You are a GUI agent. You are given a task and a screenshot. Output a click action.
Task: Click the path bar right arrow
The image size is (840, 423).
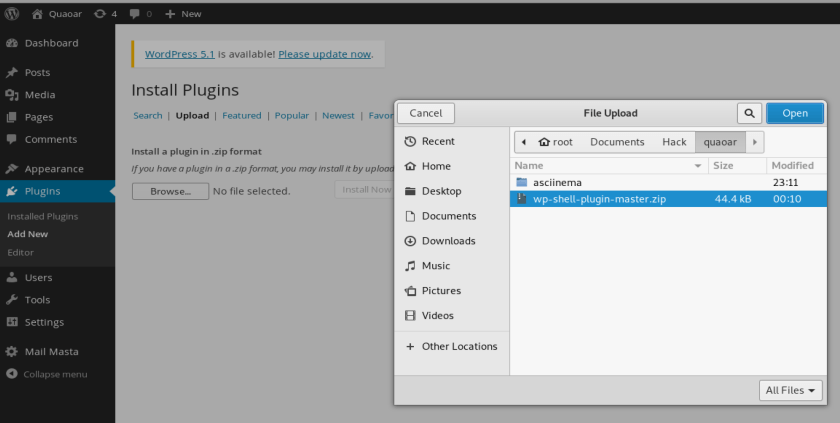pos(755,142)
